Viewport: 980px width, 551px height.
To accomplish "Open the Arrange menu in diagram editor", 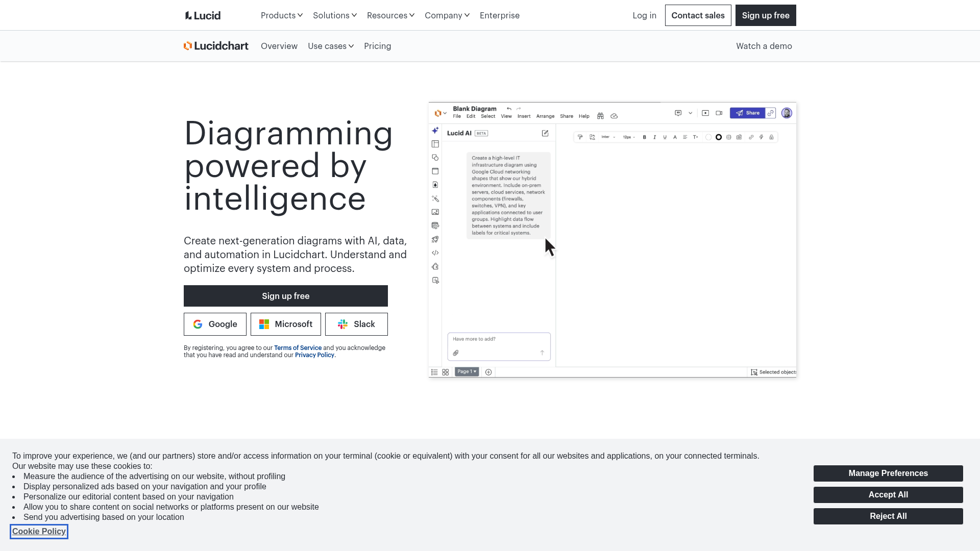I will 545,116.
